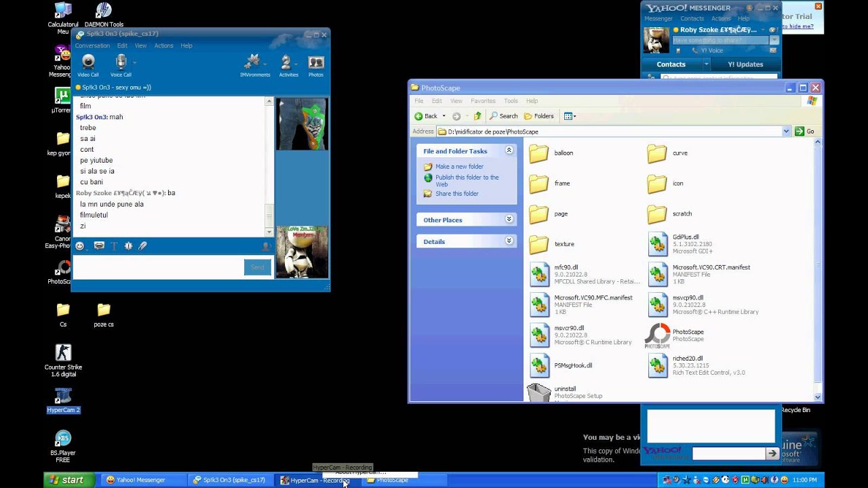The height and width of the screenshot is (488, 868).
Task: Select the texture folder
Action: [x=552, y=244]
